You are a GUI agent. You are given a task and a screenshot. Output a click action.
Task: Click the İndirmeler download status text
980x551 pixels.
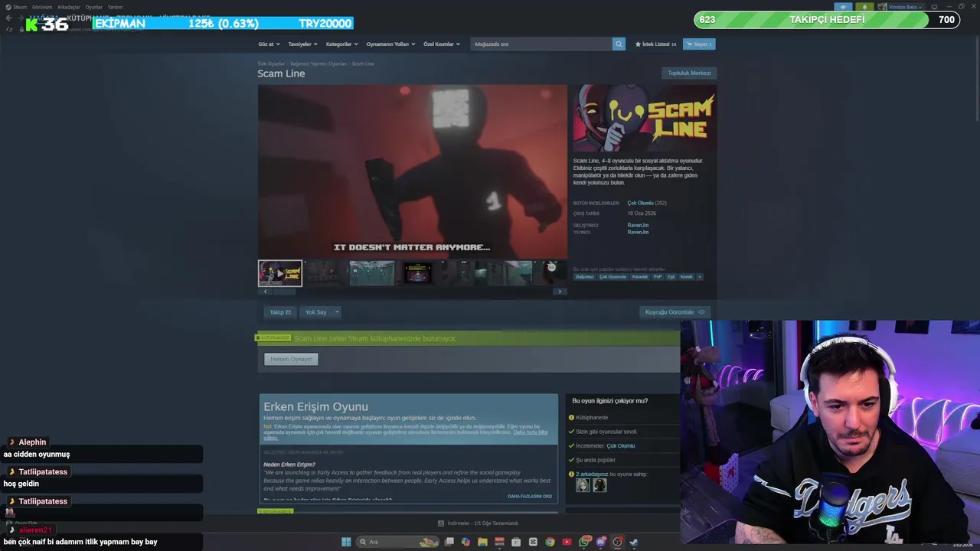[483, 523]
